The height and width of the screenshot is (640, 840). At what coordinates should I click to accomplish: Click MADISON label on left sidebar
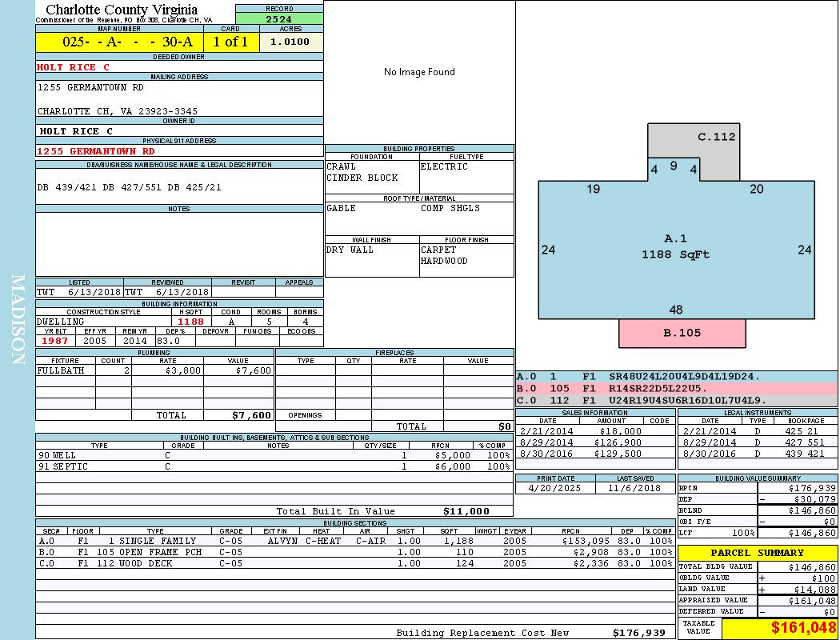pos(18,320)
